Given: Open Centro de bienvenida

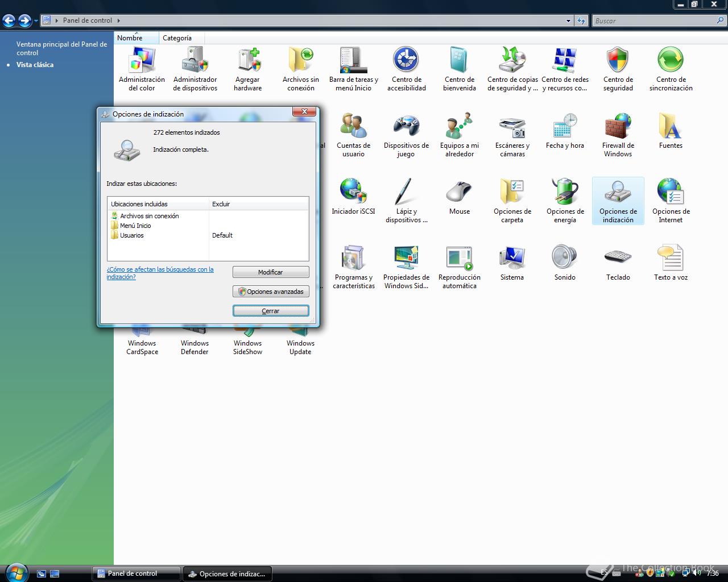Looking at the screenshot, I should coord(460,69).
